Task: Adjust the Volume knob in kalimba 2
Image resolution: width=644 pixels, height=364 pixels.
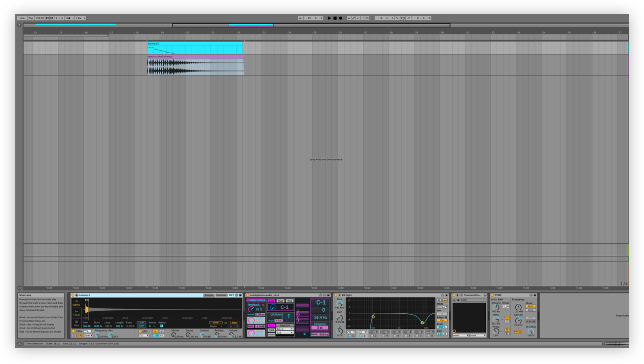Action: [231, 335]
